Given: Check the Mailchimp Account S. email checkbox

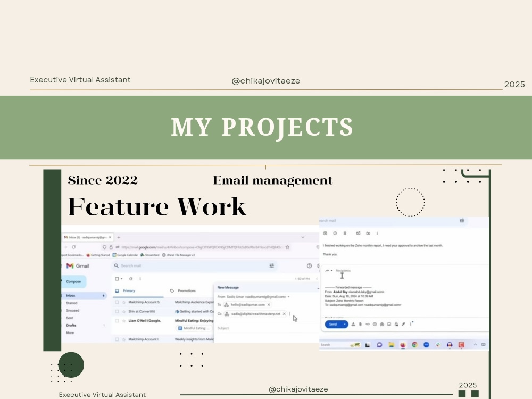Looking at the screenshot, I should (117, 302).
